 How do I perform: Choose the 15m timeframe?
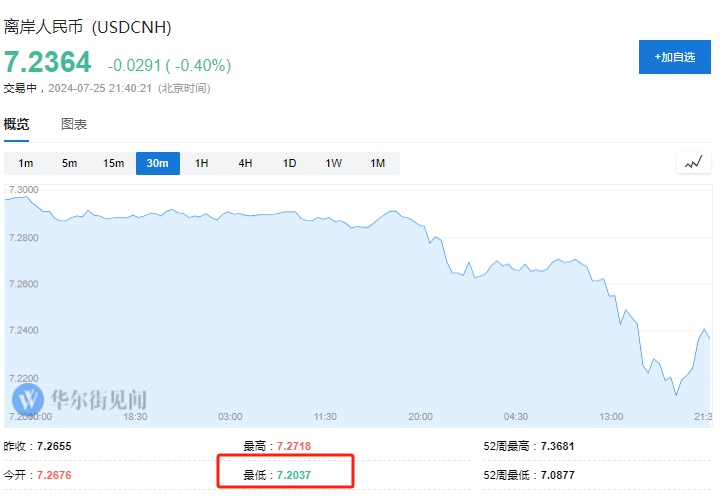coord(114,163)
